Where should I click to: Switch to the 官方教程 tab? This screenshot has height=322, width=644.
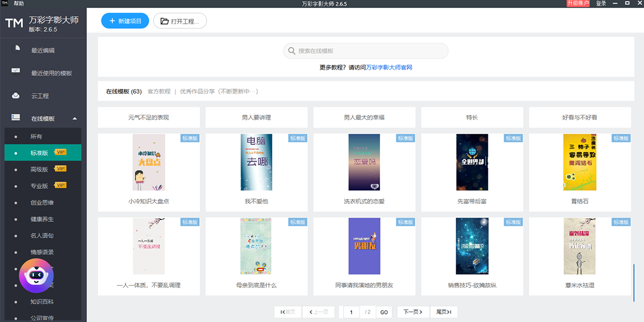[159, 92]
